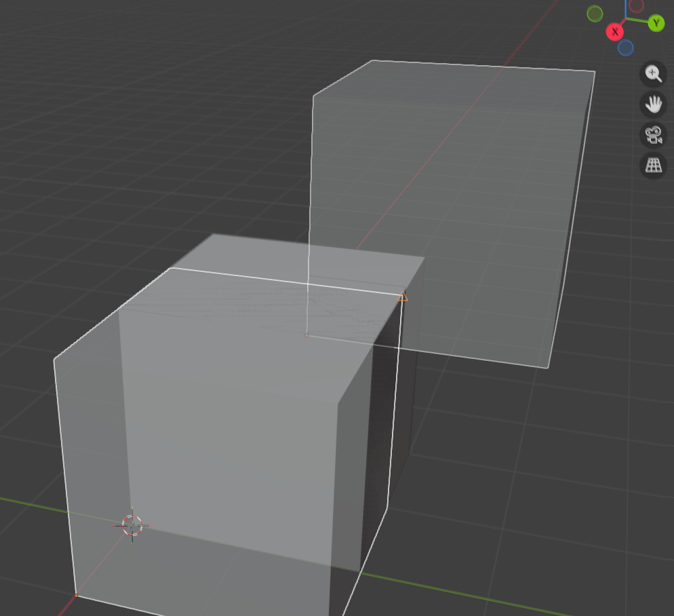This screenshot has height=616, width=674.
Task: Click the hollow green negative Y axis circle
Action: (x=595, y=14)
